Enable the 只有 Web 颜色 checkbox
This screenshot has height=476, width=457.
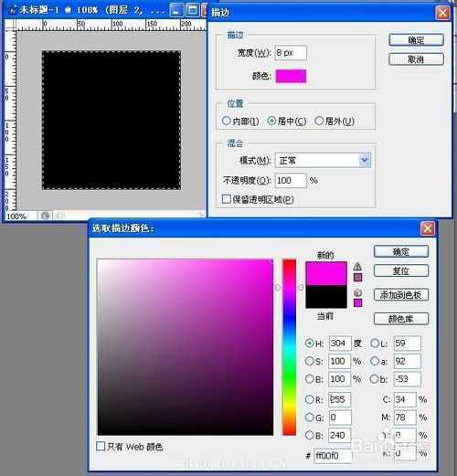click(101, 446)
